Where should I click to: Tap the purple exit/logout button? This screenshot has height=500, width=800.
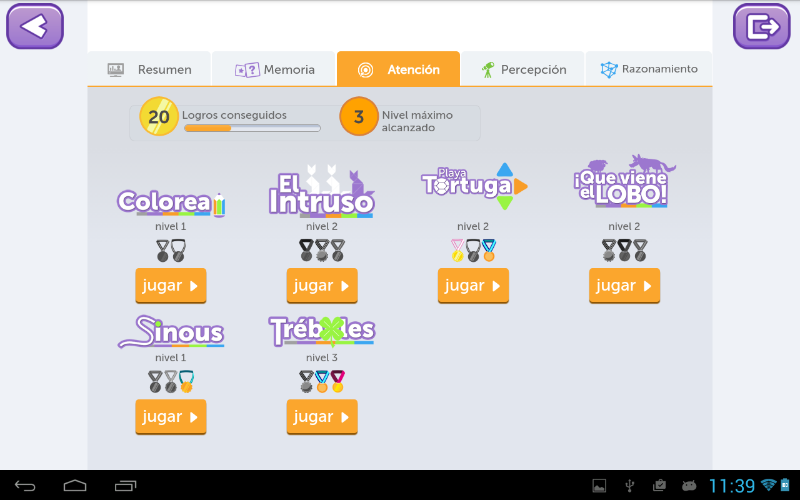(761, 26)
